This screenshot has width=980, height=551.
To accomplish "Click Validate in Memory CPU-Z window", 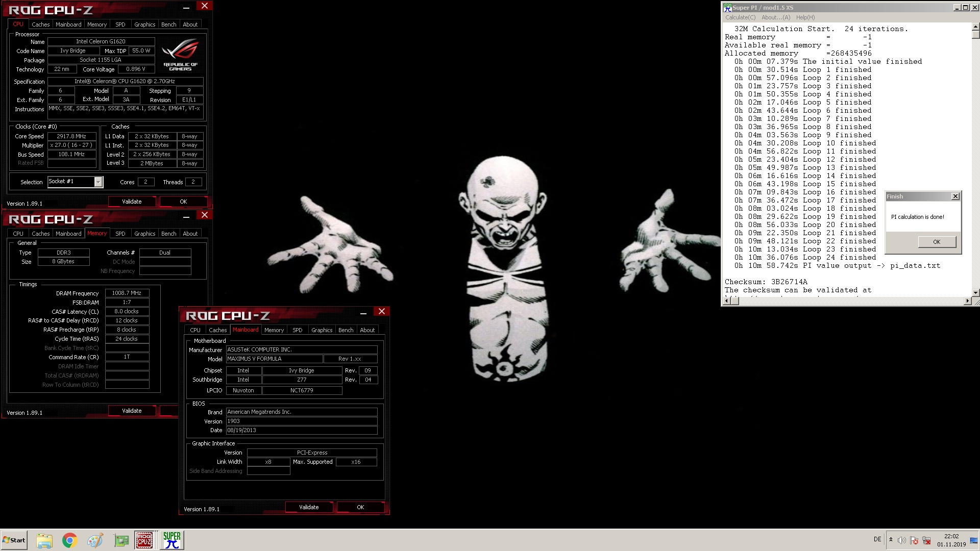I will (x=132, y=411).
